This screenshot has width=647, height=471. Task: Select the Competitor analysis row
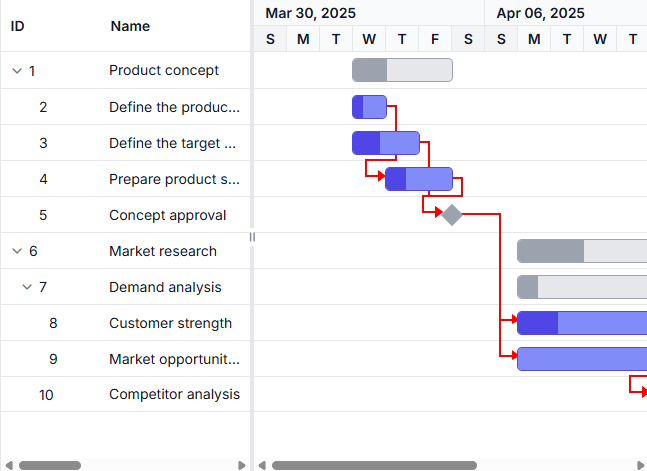coord(174,395)
